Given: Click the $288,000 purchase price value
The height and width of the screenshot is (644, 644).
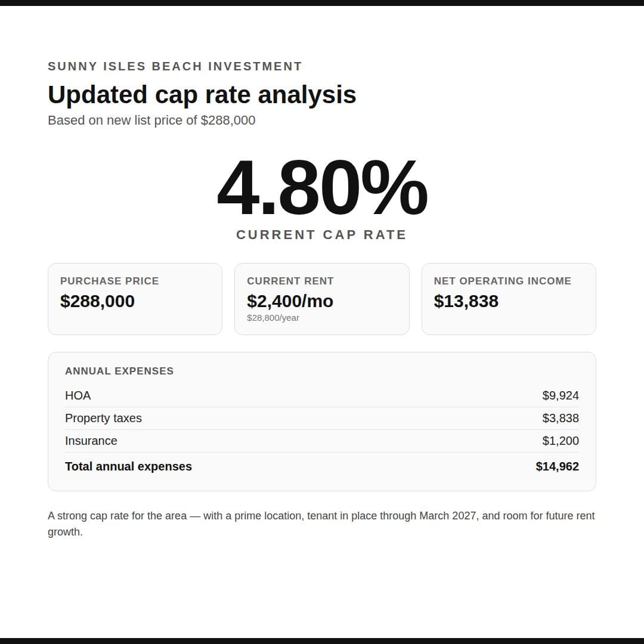Looking at the screenshot, I should (97, 301).
